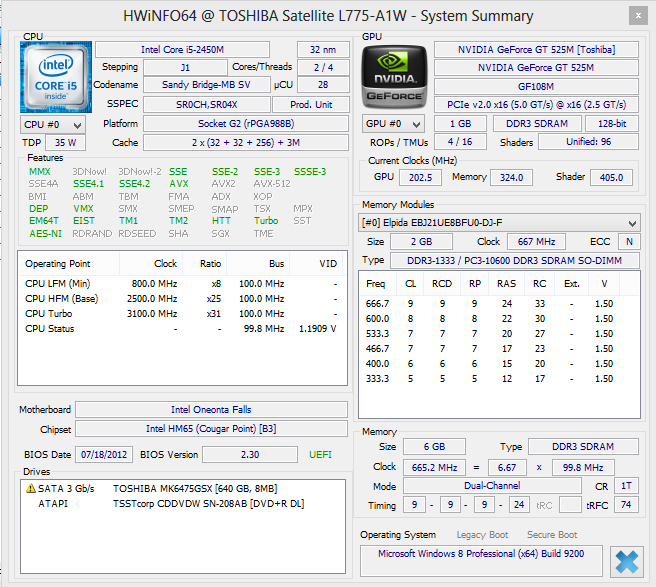Select the CPU Turbo operating point row
The width and height of the screenshot is (656, 587).
[x=182, y=314]
